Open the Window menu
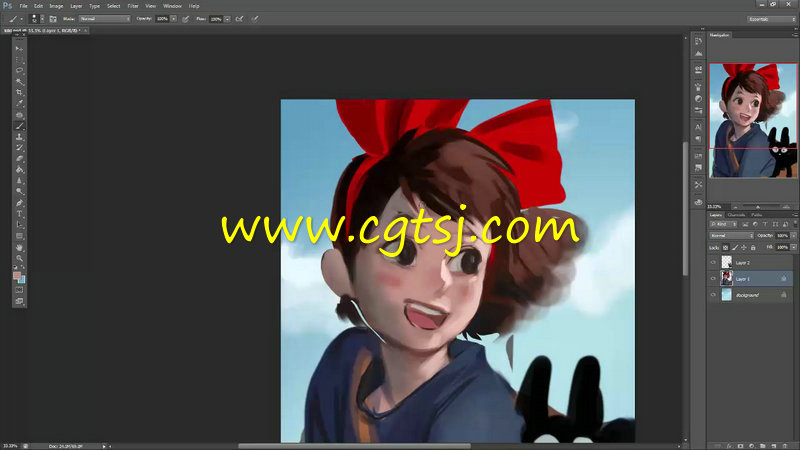 [x=172, y=6]
